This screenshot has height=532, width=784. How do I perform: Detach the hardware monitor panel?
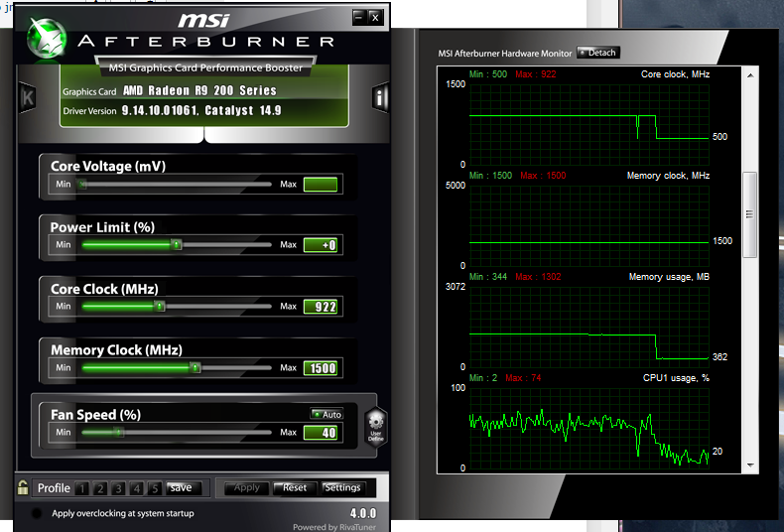598,53
